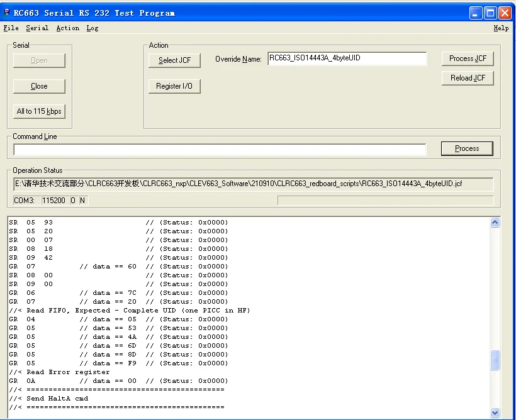Click Select JCF button
Viewport: 516px width, 420px height.
174,60
